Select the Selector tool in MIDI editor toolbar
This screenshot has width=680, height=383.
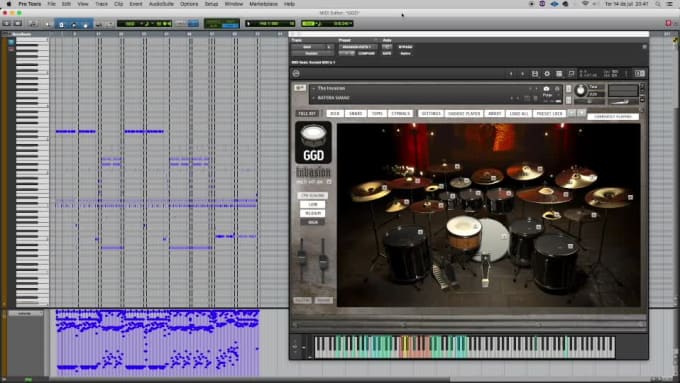point(74,24)
